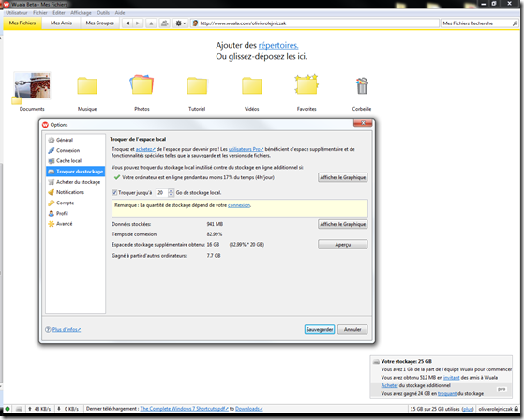The height and width of the screenshot is (420, 524).
Task: Click Afficher le Graphique next to Données stockées
Action: tap(343, 224)
